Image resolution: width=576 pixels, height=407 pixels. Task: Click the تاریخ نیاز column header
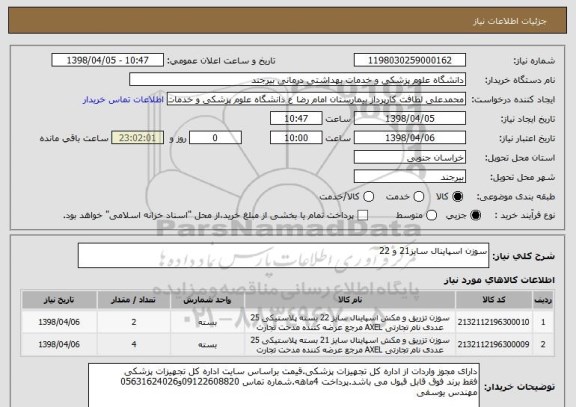(x=59, y=300)
